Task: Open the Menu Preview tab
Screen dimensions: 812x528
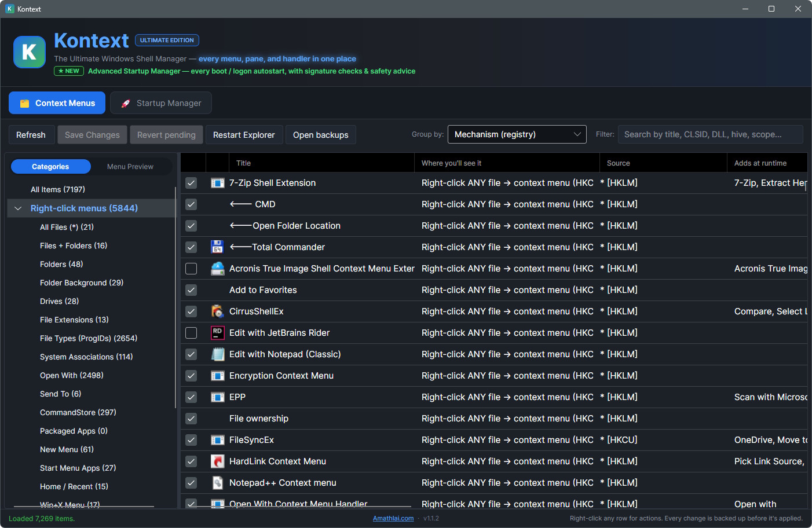Action: click(130, 167)
